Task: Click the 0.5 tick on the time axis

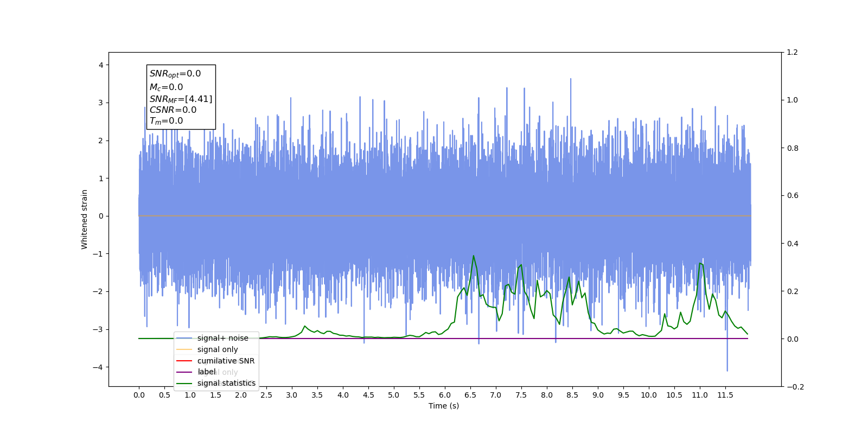Action: pos(164,395)
